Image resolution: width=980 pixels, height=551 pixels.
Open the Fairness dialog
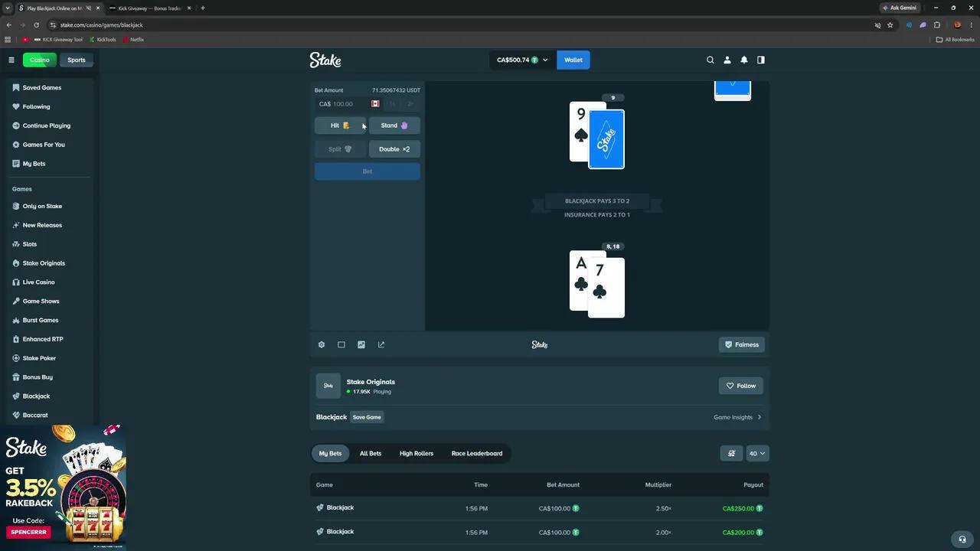click(741, 344)
